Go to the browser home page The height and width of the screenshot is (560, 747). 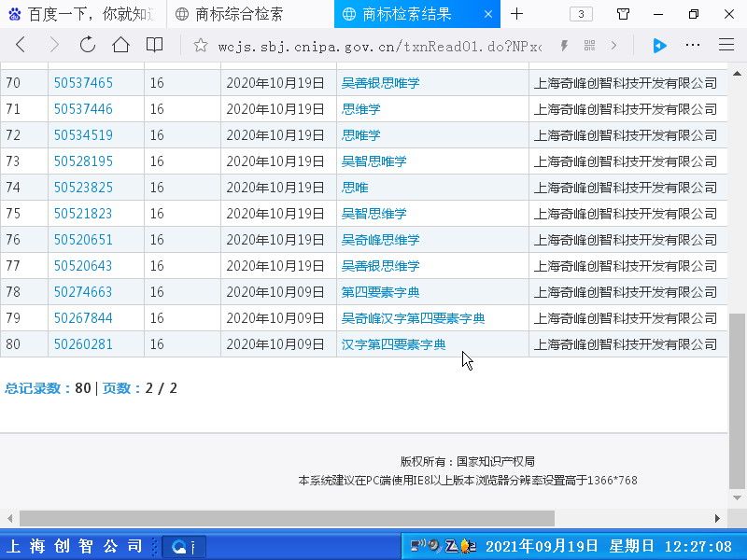point(120,45)
